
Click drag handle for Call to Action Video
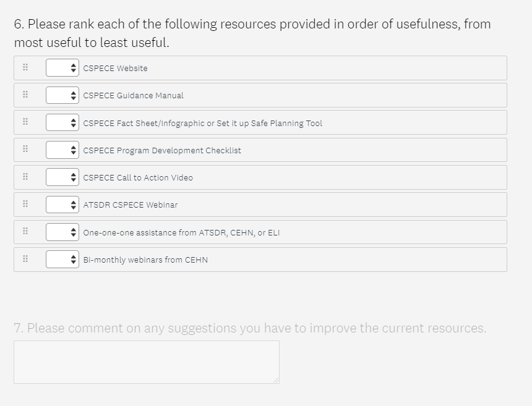[x=25, y=177]
